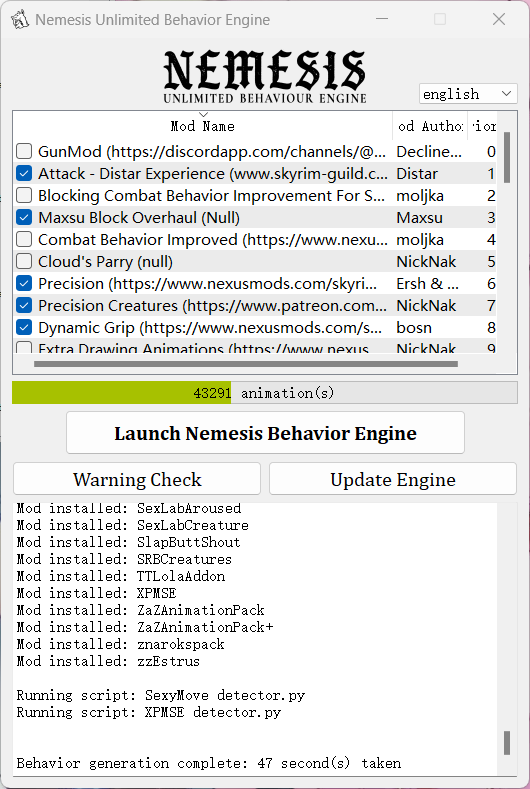The image size is (530, 789).
Task: Click the Nemesis app icon in title bar
Action: click(20, 20)
